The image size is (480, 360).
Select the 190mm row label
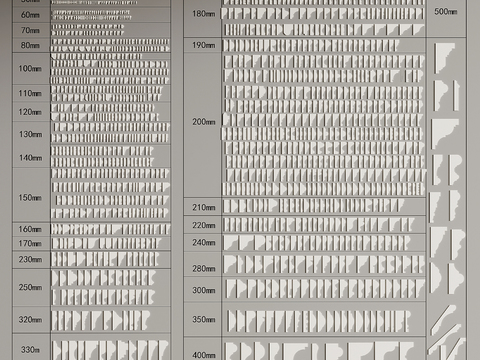click(203, 45)
